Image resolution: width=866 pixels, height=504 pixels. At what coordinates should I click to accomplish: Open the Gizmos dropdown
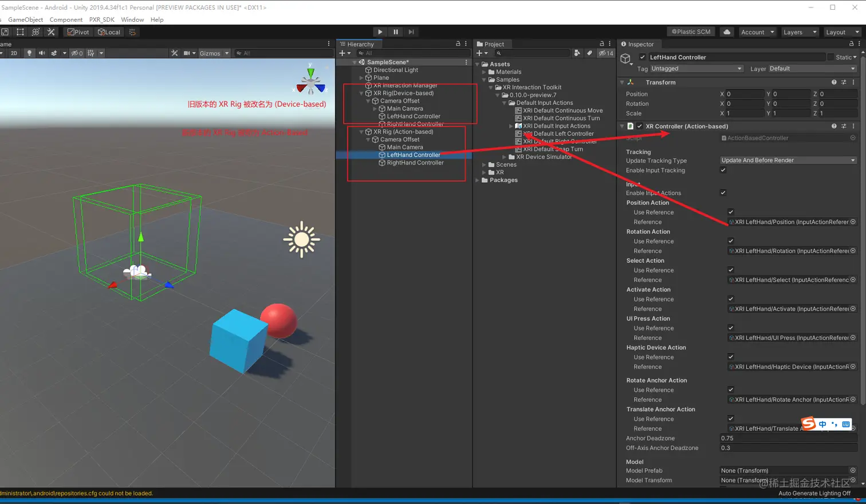point(214,53)
